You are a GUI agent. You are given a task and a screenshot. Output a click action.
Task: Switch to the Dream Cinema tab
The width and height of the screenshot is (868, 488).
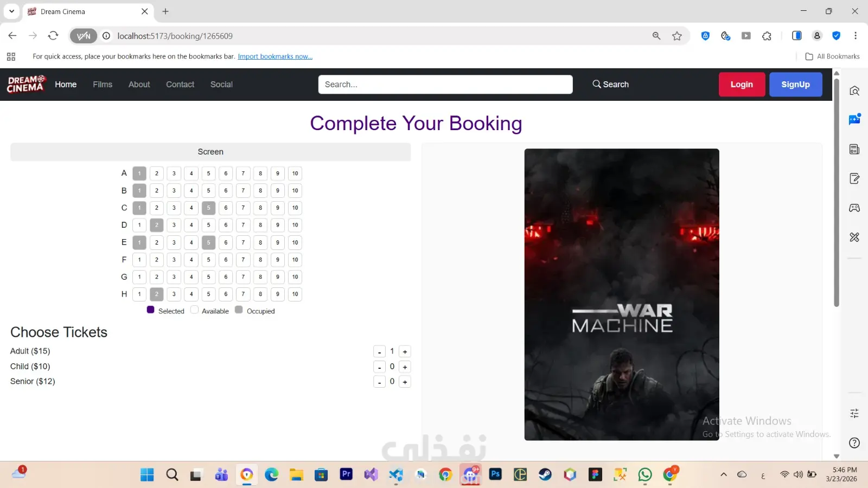[x=87, y=11]
